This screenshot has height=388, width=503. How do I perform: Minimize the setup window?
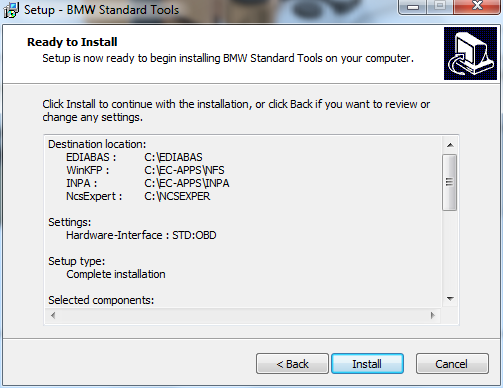(413, 7)
